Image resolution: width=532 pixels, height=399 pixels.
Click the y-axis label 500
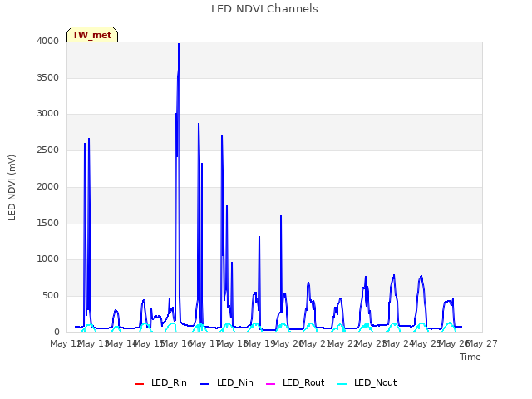point(51,296)
